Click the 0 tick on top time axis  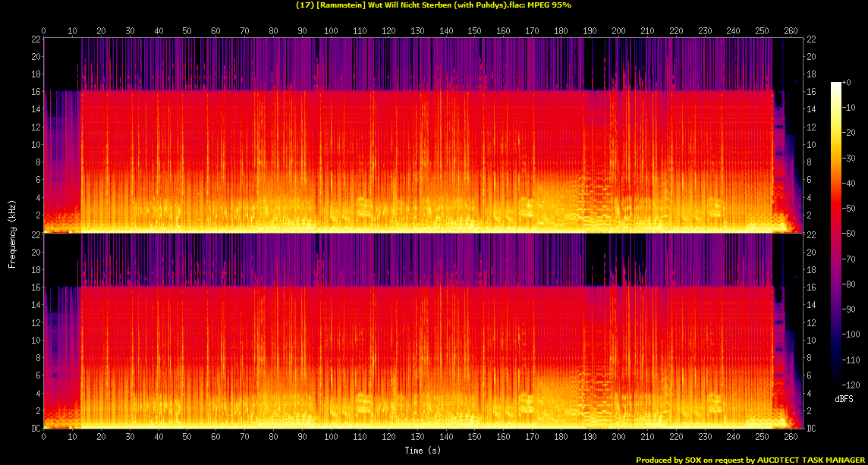pos(44,31)
